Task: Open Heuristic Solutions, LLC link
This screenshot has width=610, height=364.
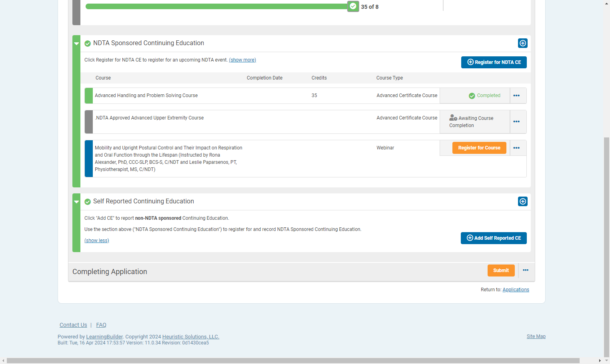Action: 191,337
